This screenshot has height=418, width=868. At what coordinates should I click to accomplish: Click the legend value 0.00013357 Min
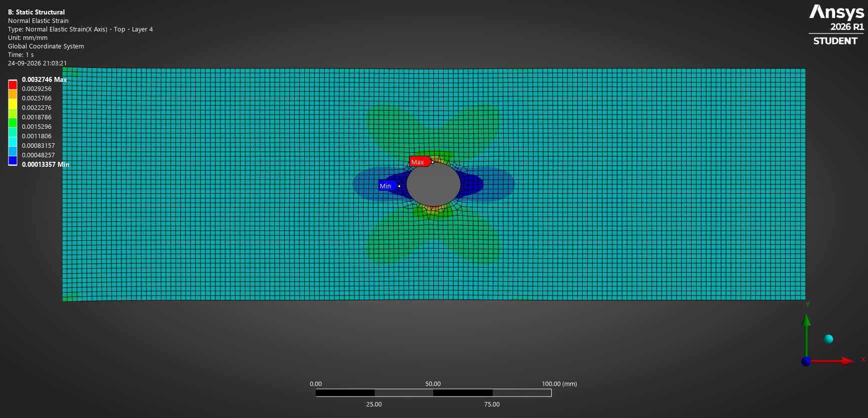click(x=45, y=164)
